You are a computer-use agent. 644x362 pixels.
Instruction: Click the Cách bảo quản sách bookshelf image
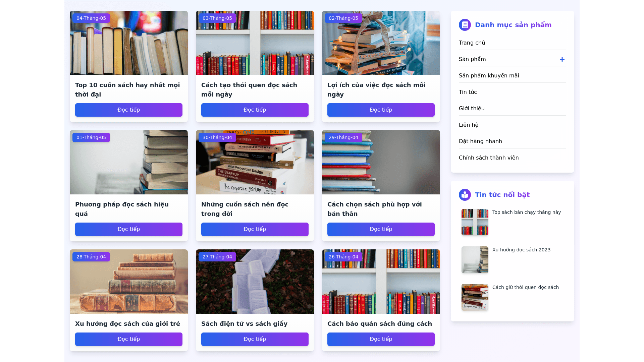pyautogui.click(x=381, y=282)
